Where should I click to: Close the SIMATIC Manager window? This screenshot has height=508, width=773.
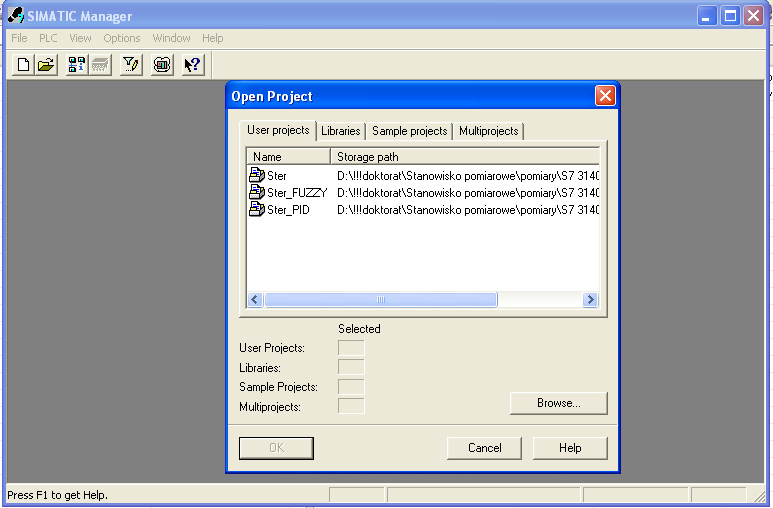pos(754,16)
